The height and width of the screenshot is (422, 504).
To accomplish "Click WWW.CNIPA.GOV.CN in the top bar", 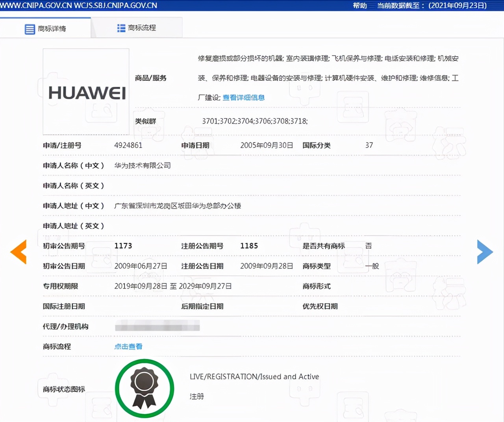I will (x=37, y=6).
